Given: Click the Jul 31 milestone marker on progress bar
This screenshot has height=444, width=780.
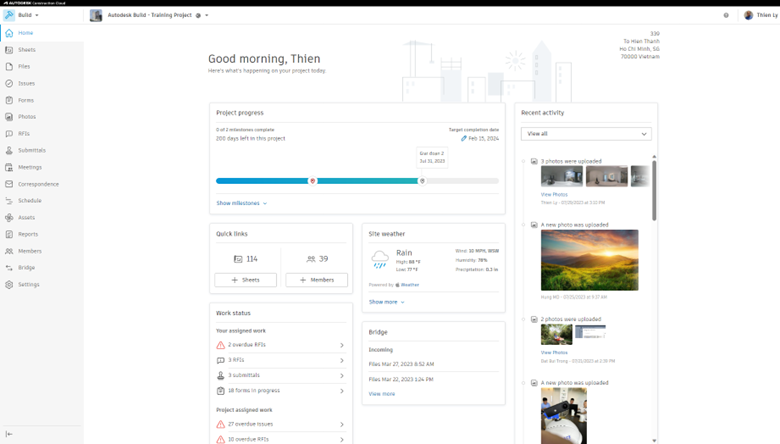Looking at the screenshot, I should point(422,181).
